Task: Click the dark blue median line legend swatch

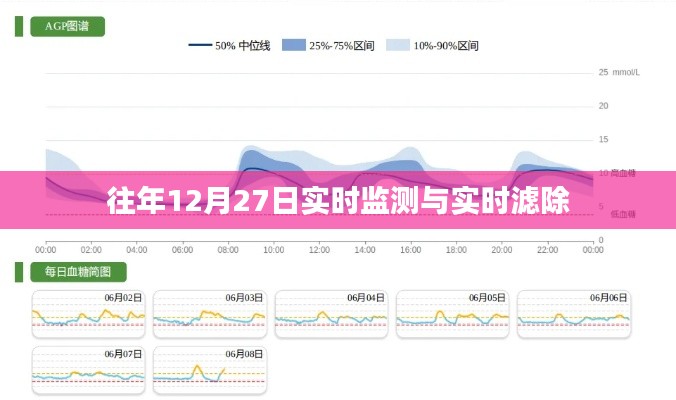Action: point(200,45)
